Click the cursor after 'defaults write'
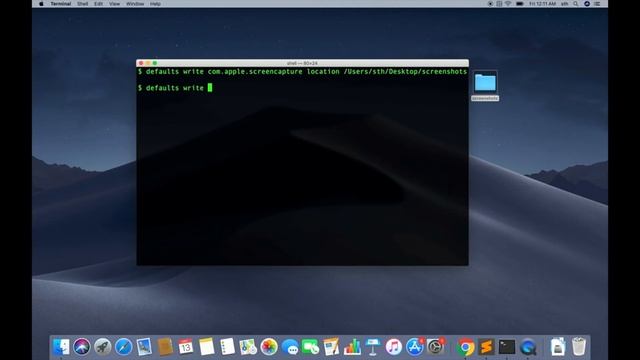This screenshot has height=360, width=640. [210, 88]
